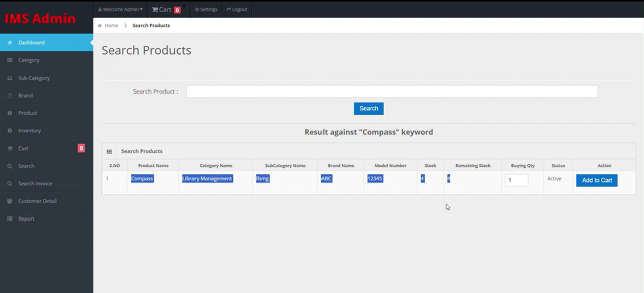The height and width of the screenshot is (293, 644).
Task: Expand the Welcome Admin dropdown
Action: [120, 9]
